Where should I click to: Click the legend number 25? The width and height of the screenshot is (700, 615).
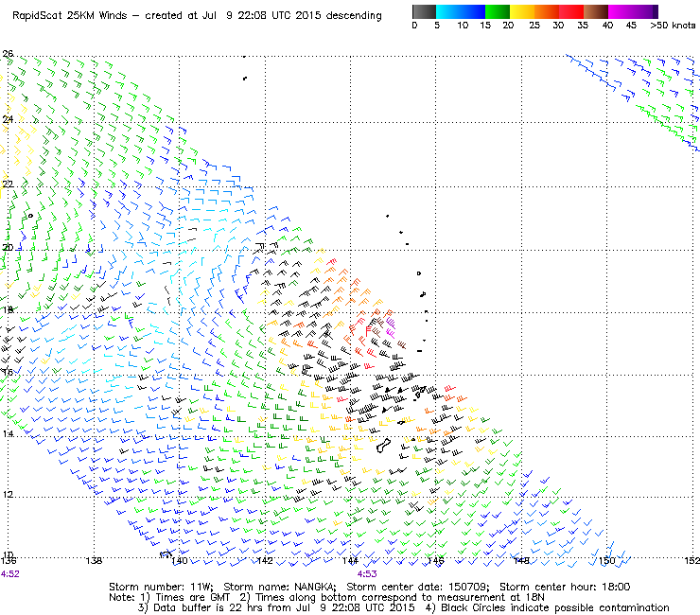coord(534,26)
